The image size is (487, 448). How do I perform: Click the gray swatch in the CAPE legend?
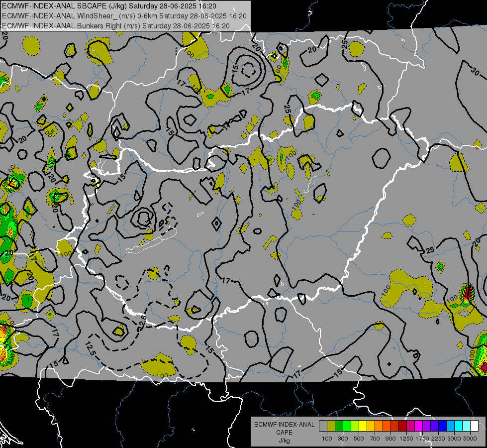(323, 426)
